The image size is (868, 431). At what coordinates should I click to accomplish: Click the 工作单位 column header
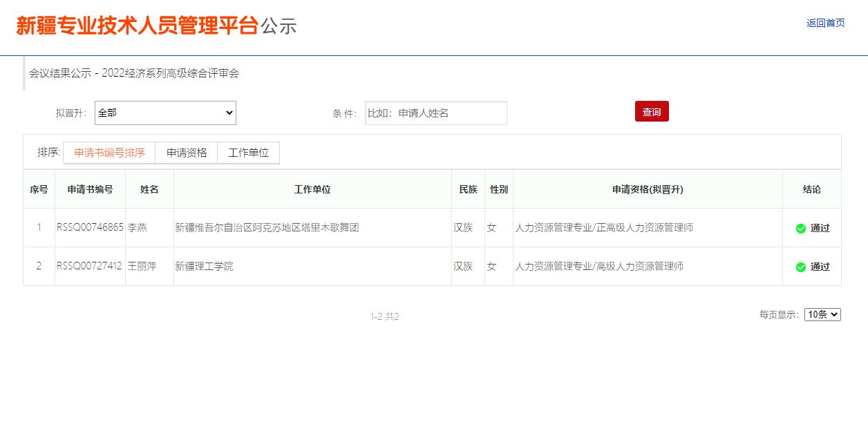point(312,189)
